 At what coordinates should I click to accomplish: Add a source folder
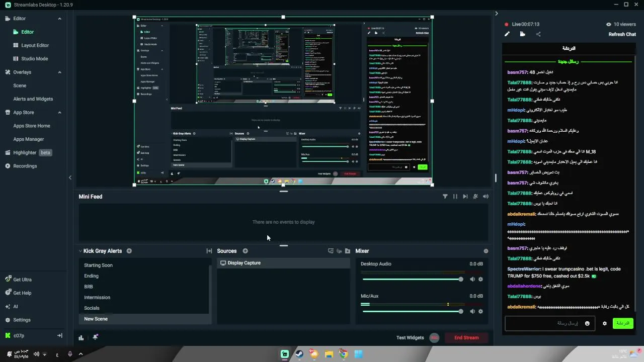347,251
